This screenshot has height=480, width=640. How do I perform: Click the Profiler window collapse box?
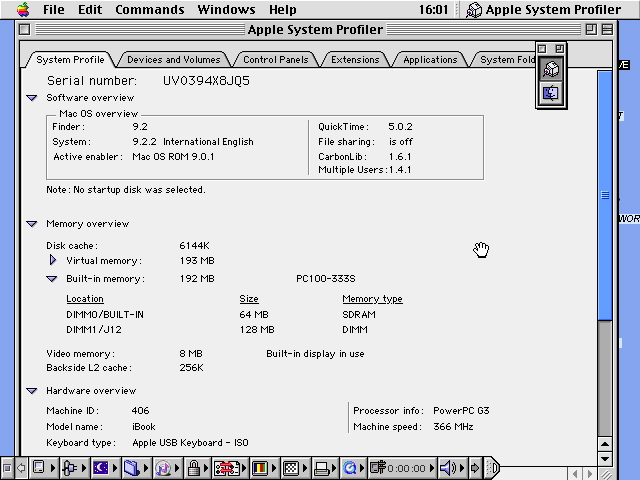[x=607, y=29]
